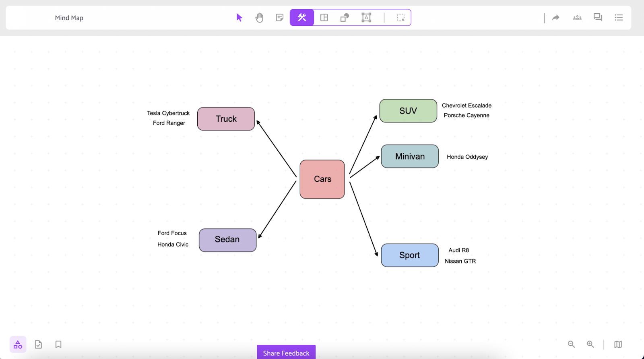This screenshot has width=644, height=359.
Task: Select the shapes tool icon
Action: [x=345, y=18]
